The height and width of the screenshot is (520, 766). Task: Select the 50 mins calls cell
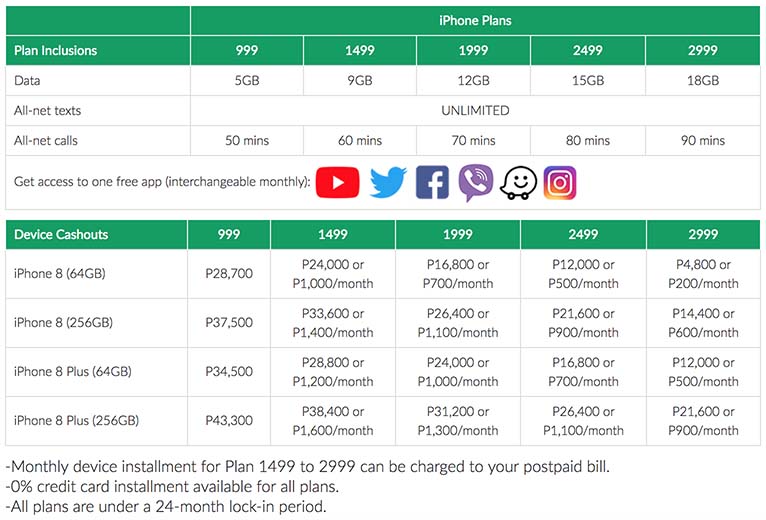point(247,141)
